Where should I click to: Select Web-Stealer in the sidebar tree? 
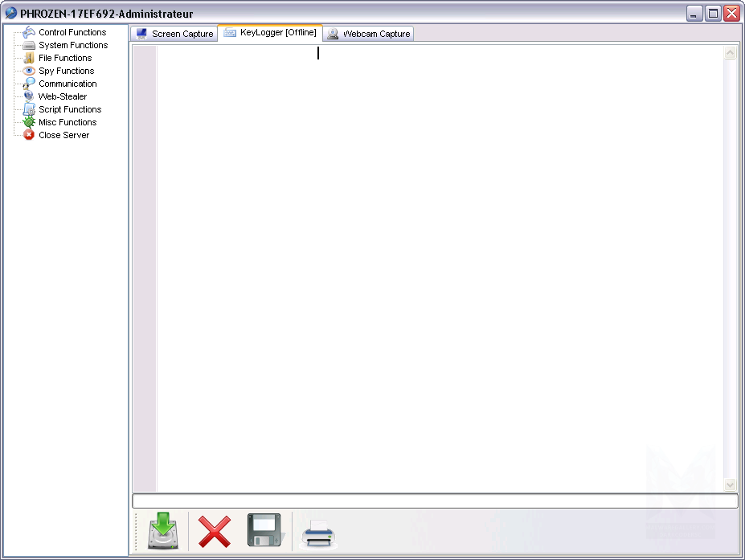63,96
